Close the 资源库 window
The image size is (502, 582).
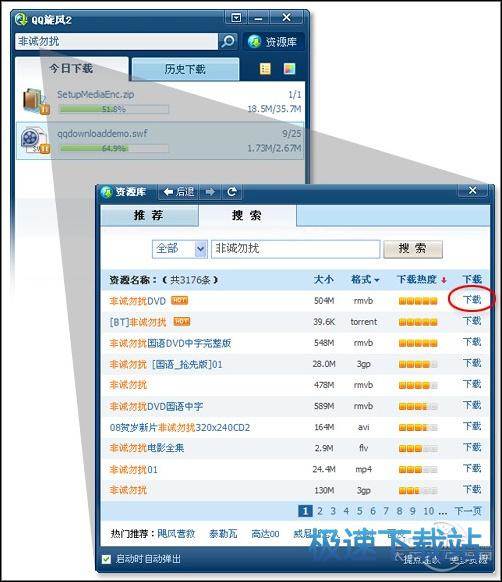pos(472,190)
